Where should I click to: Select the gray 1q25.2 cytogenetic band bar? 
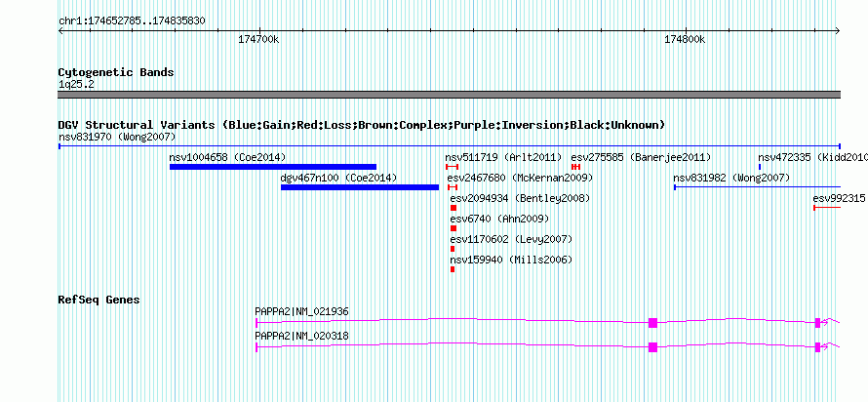pyautogui.click(x=449, y=95)
